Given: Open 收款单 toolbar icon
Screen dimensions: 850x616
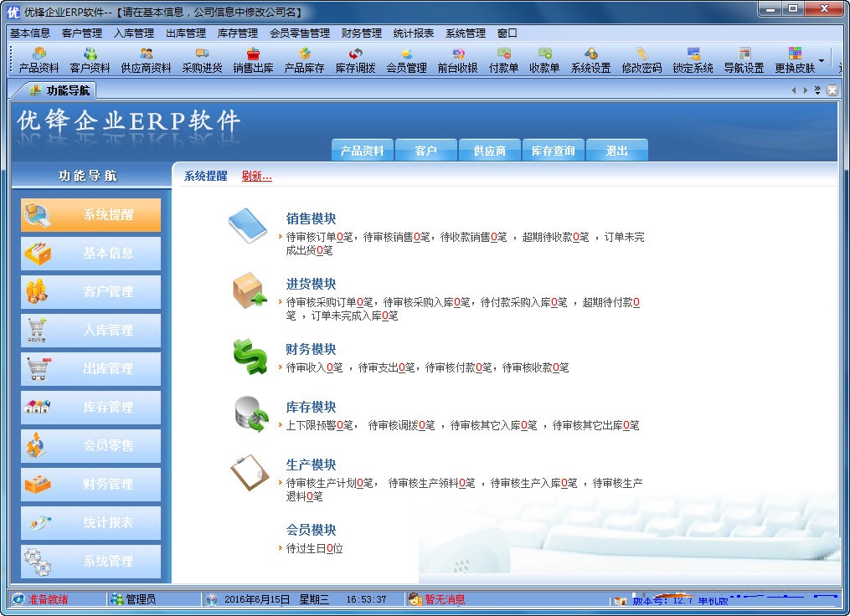Looking at the screenshot, I should pyautogui.click(x=544, y=60).
